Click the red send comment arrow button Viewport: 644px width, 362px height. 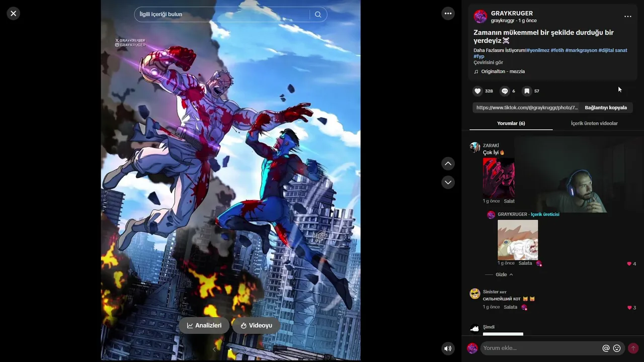tap(633, 348)
